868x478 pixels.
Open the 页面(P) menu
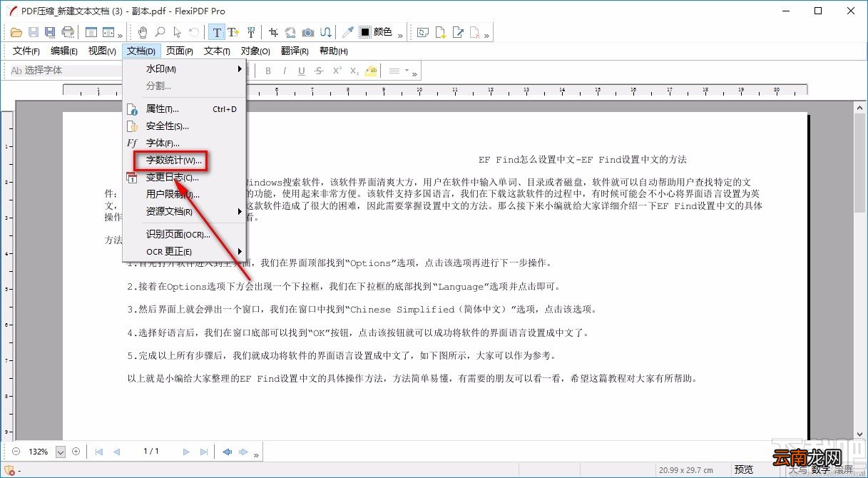[180, 51]
